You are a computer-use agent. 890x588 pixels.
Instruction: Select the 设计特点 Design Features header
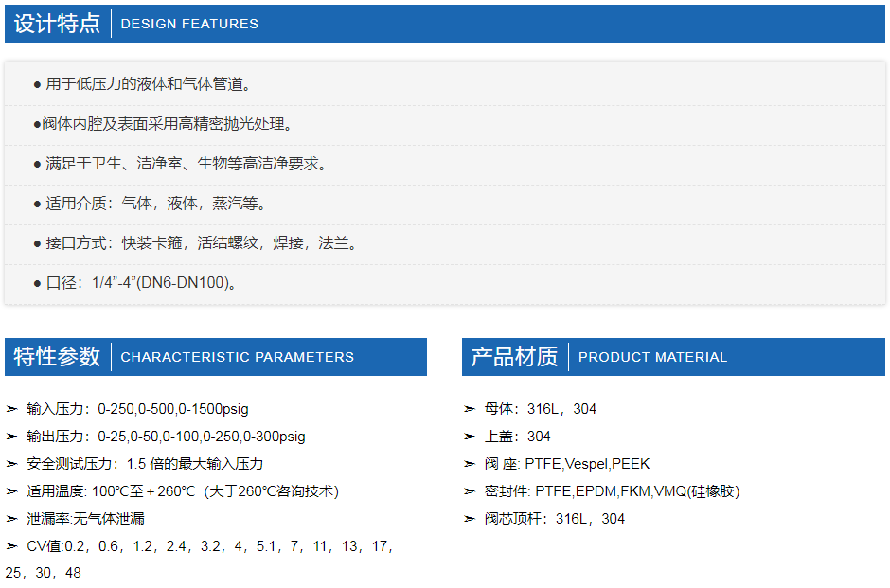point(445,24)
